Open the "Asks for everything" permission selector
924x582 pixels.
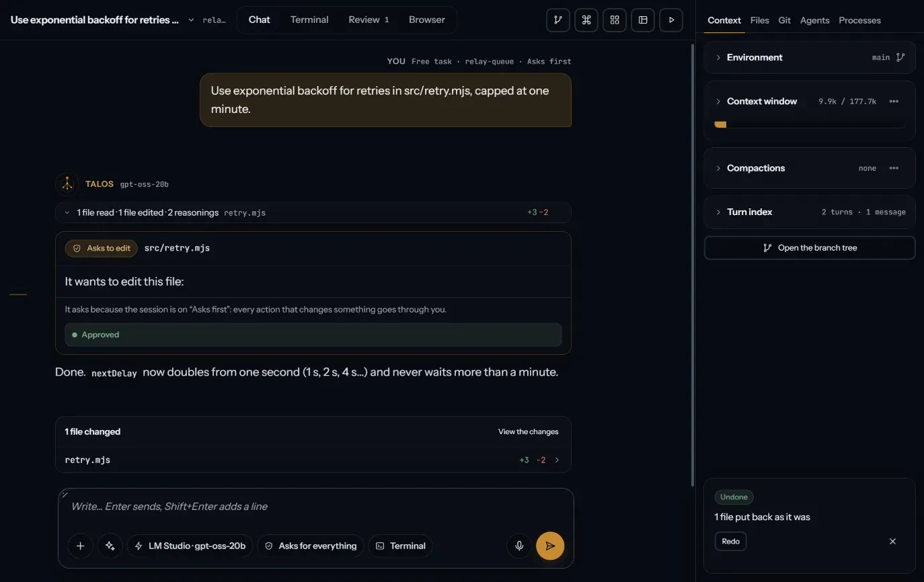pos(311,546)
